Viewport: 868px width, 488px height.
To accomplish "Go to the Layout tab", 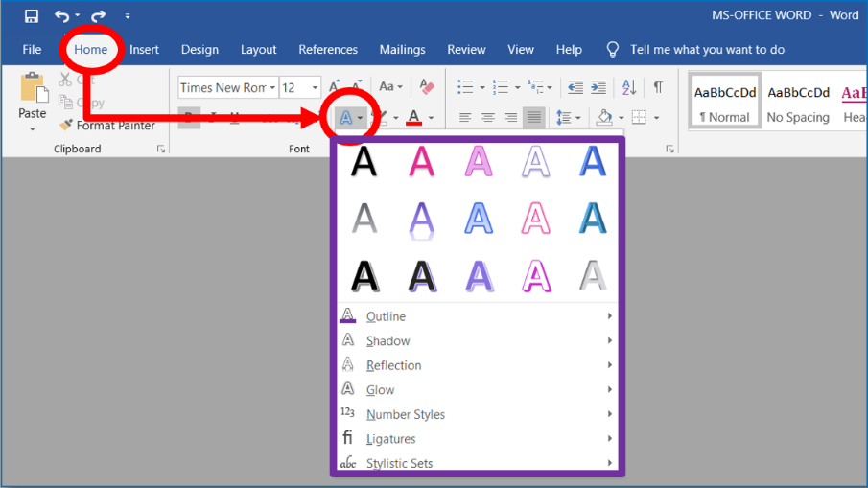I will (x=259, y=49).
